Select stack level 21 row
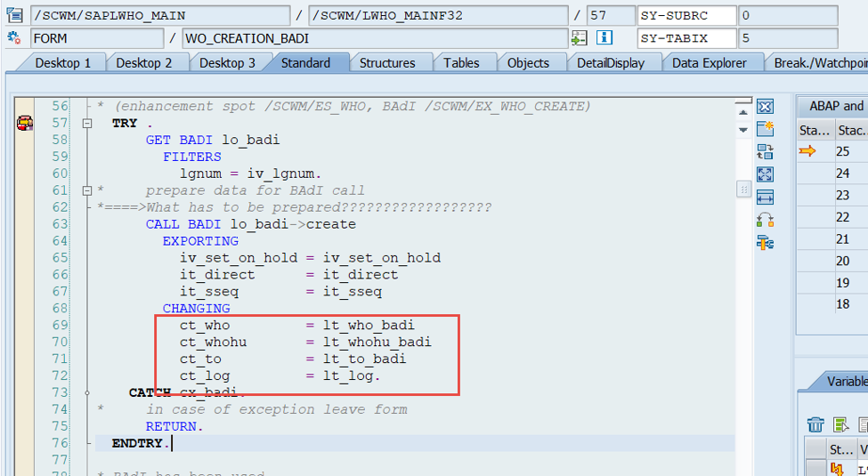Screen dimensions: 868x476 click(x=832, y=238)
